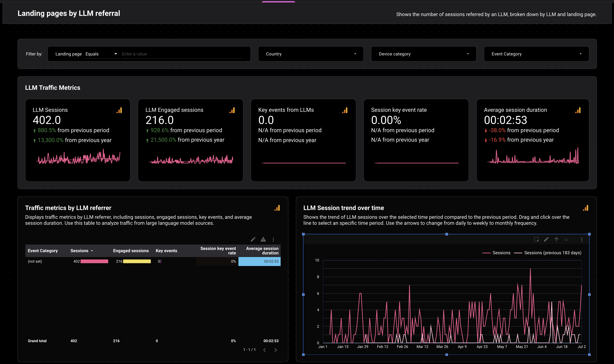614x364 pixels.
Task: Increase trend chart frequency with the up arrow
Action: 556,239
